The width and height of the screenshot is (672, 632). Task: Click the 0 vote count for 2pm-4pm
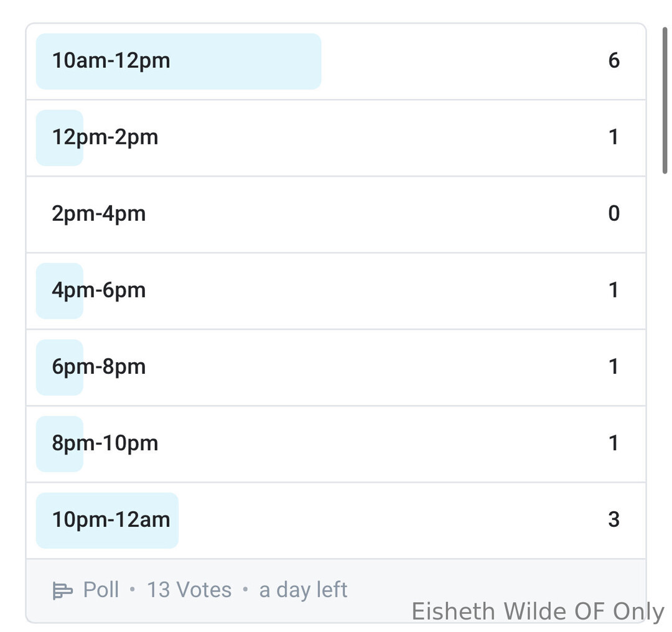coord(614,214)
